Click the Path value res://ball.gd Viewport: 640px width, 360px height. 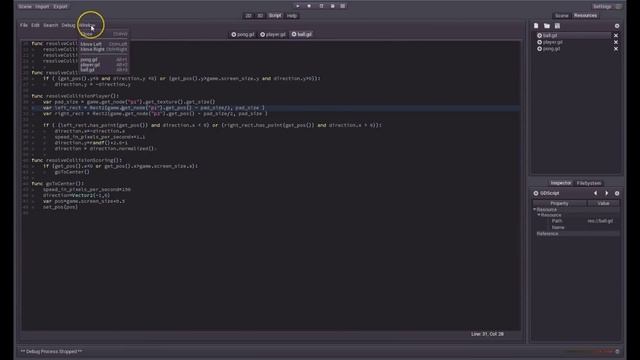pos(600,221)
